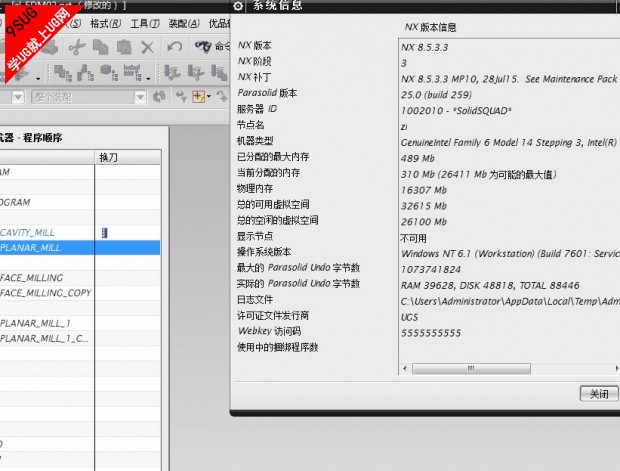Click the 1073741824 Undo bytes value
The image size is (620, 471).
(431, 269)
